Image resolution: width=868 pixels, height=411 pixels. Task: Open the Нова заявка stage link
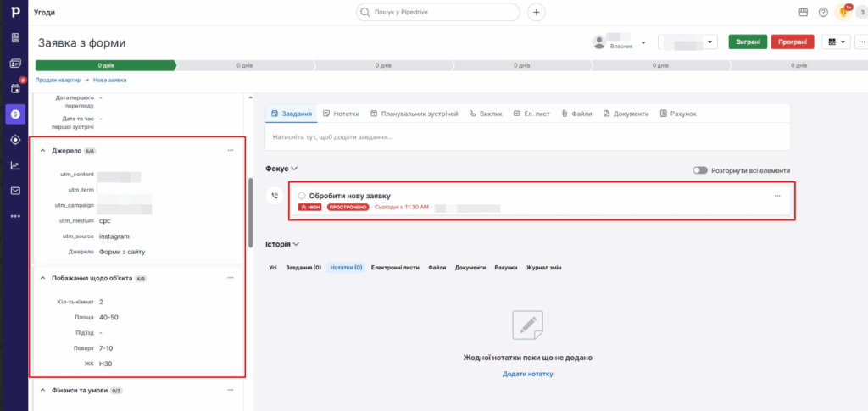(x=109, y=81)
